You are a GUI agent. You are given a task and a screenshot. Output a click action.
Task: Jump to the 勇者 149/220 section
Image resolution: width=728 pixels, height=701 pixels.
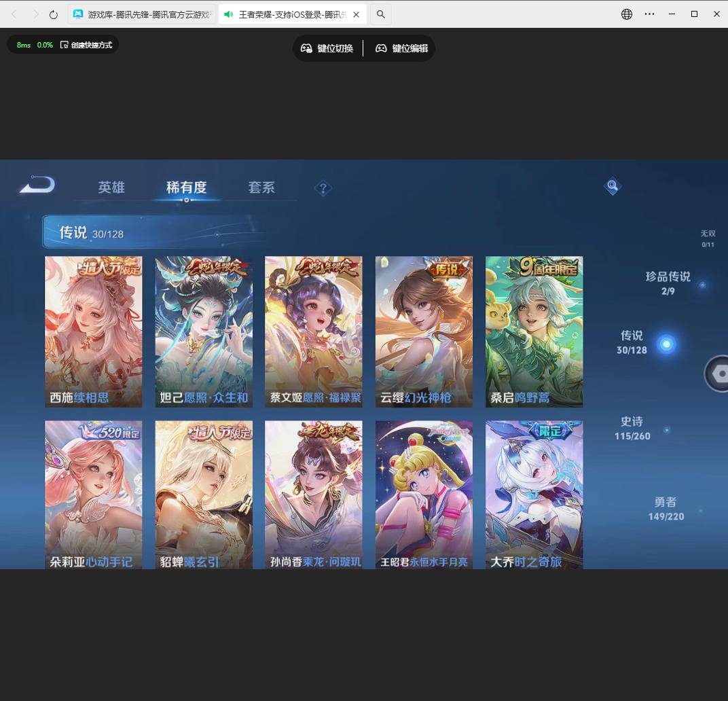coord(665,509)
